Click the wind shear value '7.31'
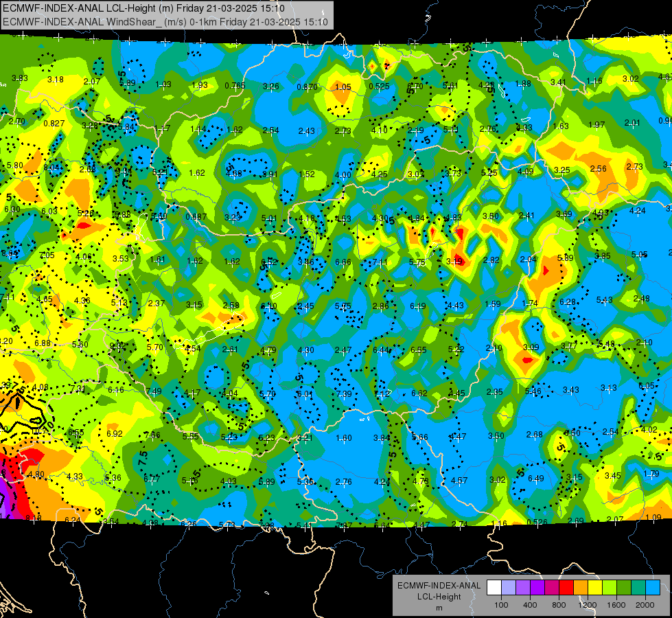Screen dimensions: 672x618 click(x=78, y=389)
